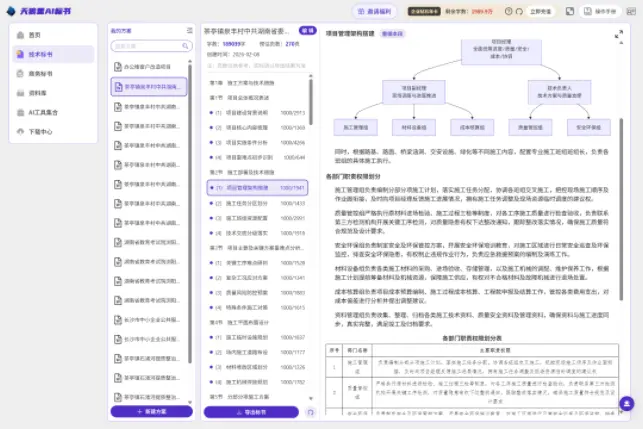Click the search magnifier icon in the scheme search
This screenshot has width=643, height=429.
tap(183, 46)
